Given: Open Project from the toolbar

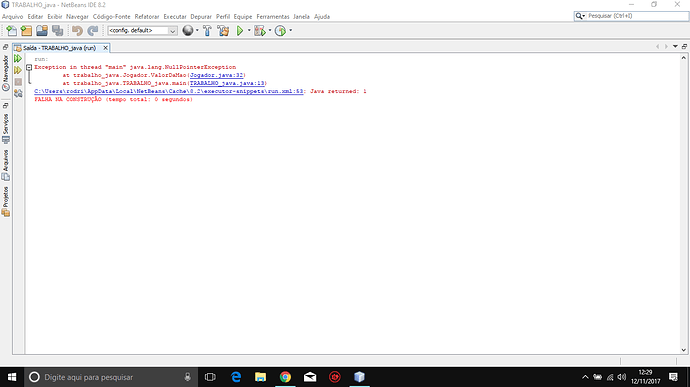Looking at the screenshot, I should [42, 30].
